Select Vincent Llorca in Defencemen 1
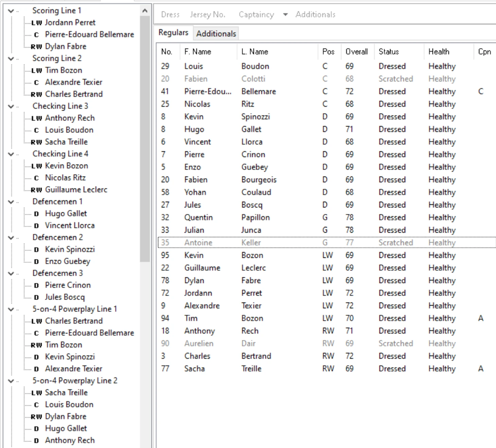The image size is (496, 448). [70, 226]
